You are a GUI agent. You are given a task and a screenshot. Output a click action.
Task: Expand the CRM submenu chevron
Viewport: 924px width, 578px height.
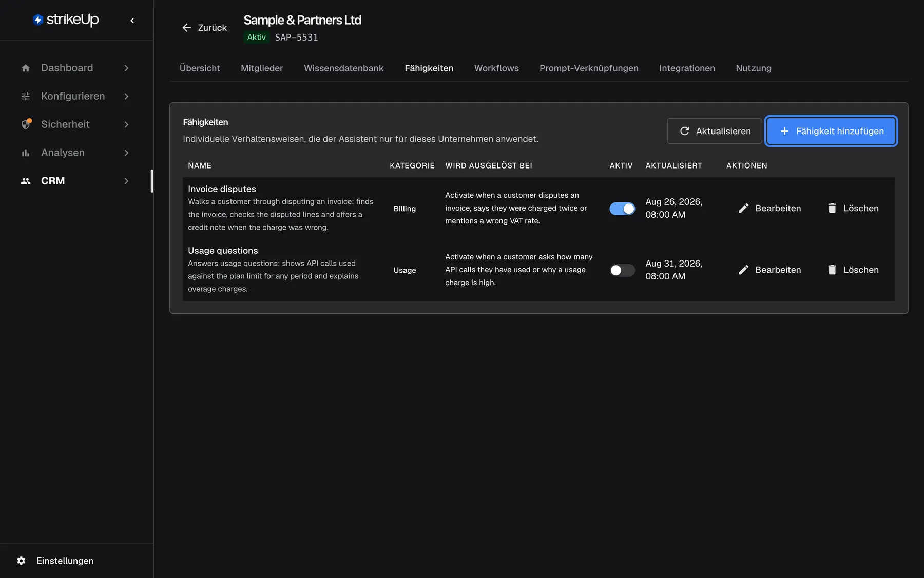(x=126, y=181)
